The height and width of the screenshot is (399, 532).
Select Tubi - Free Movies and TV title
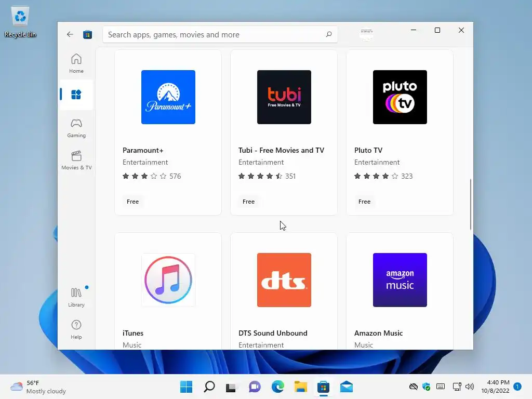click(281, 150)
